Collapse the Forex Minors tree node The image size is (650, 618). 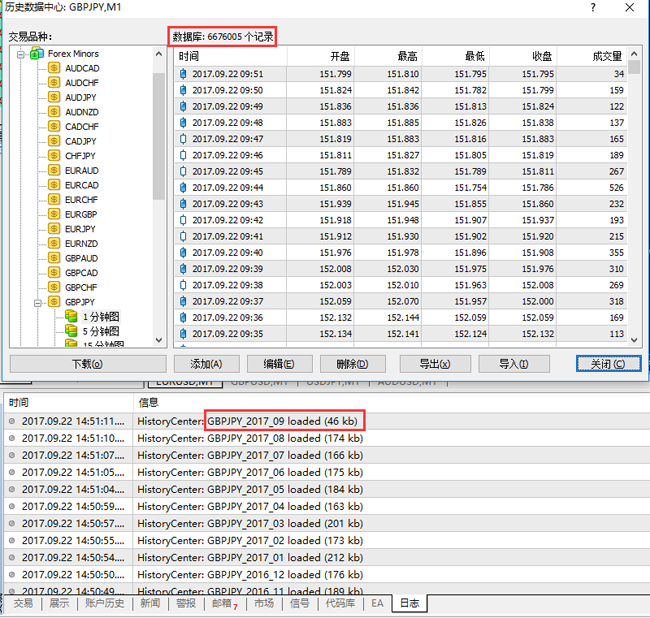pos(20,54)
